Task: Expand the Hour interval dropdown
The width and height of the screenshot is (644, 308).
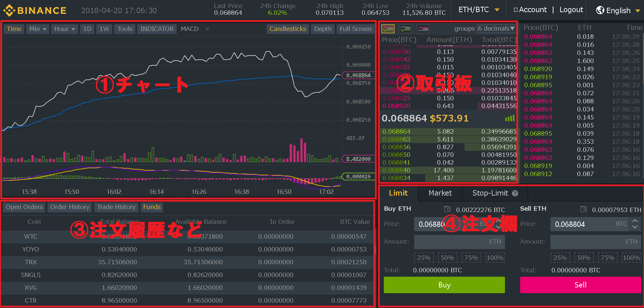Action: [x=65, y=29]
